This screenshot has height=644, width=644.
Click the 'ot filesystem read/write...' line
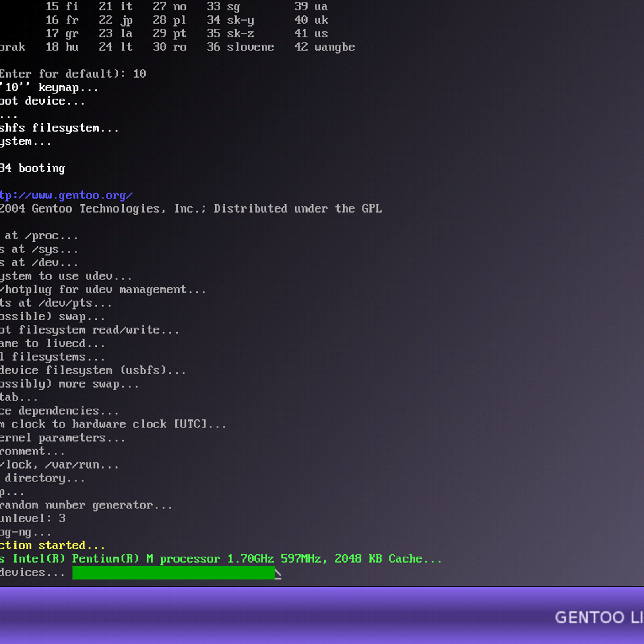click(x=89, y=330)
